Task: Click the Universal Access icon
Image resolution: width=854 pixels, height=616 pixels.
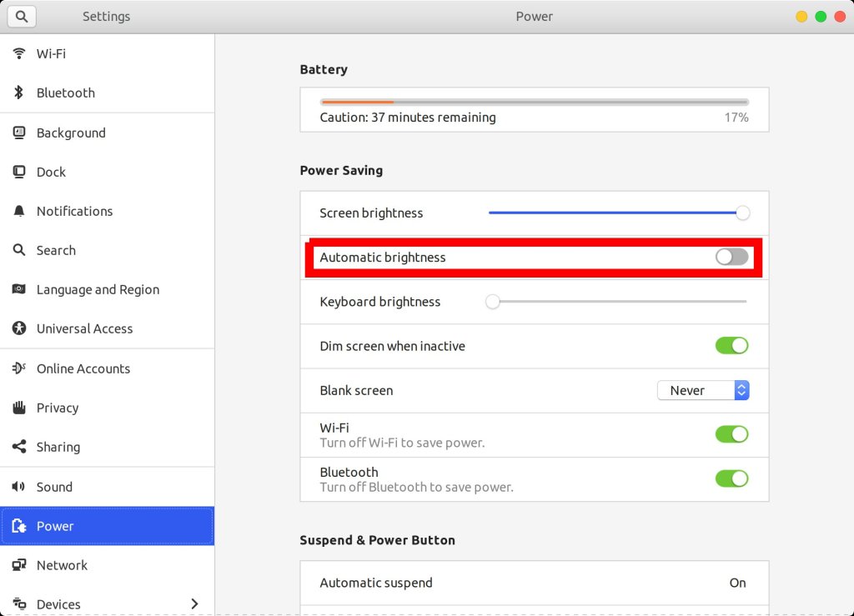Action: coord(19,328)
